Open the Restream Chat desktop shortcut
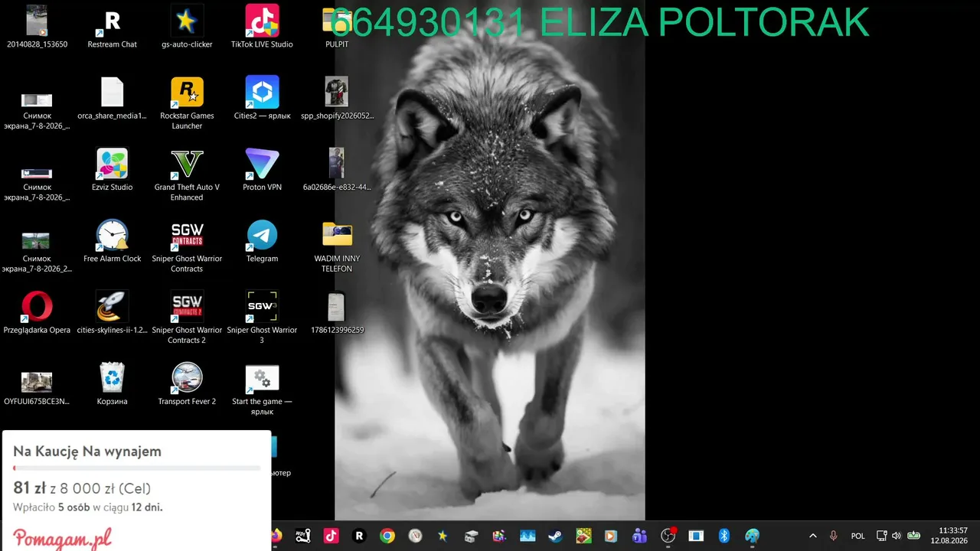980x551 pixels. pyautogui.click(x=113, y=27)
